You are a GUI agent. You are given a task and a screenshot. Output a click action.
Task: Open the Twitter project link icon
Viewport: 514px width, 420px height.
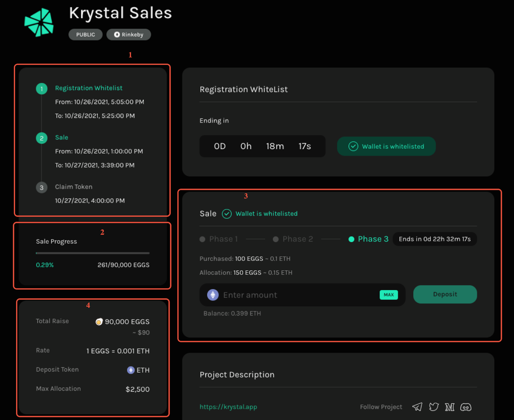point(434,407)
